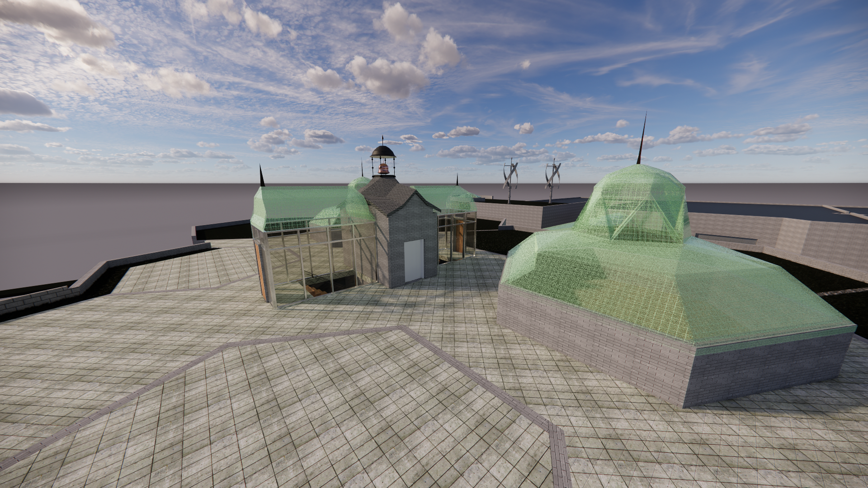Click the weathervane finial above the cupola

click(383, 137)
